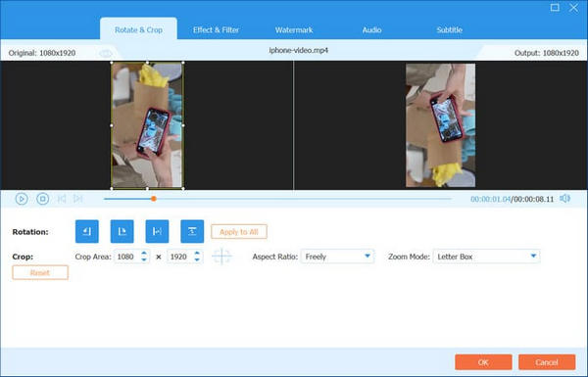Screen dimensions: 588x377
Task: Center the crop area with crosshair icon
Action: tap(221, 257)
